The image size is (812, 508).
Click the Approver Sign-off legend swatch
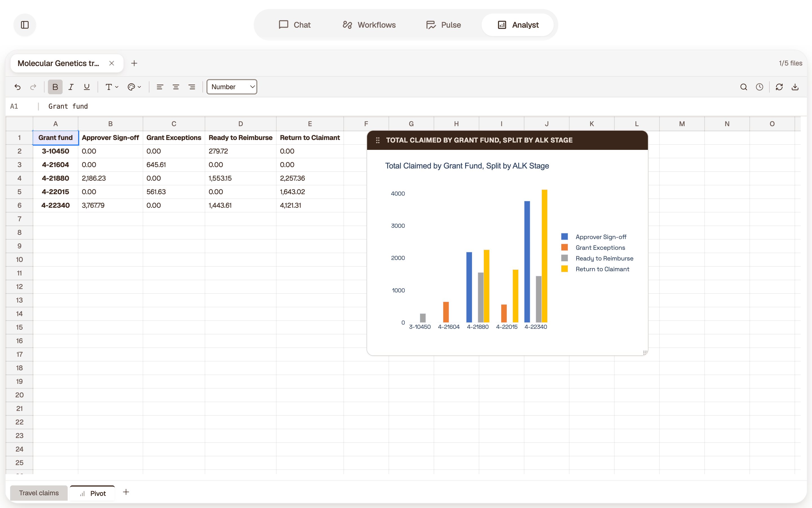point(565,237)
